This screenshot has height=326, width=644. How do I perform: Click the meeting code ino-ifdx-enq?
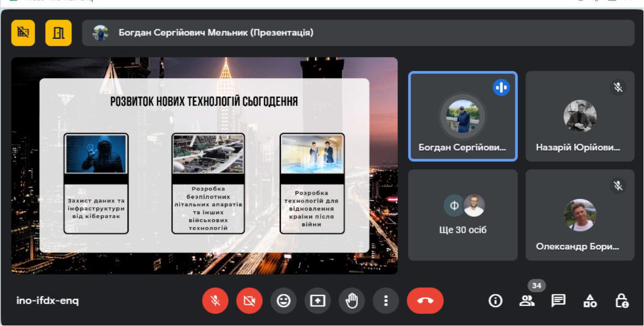pyautogui.click(x=48, y=301)
